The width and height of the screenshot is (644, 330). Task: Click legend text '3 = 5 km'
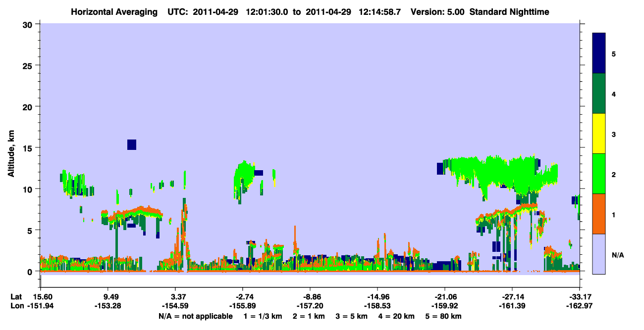[353, 316]
